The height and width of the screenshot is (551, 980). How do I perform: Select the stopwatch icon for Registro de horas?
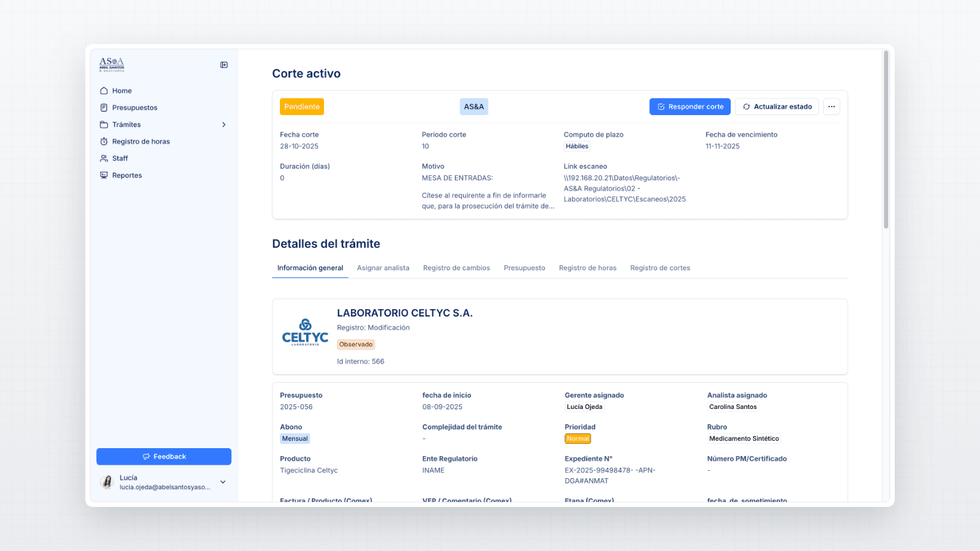(x=104, y=141)
